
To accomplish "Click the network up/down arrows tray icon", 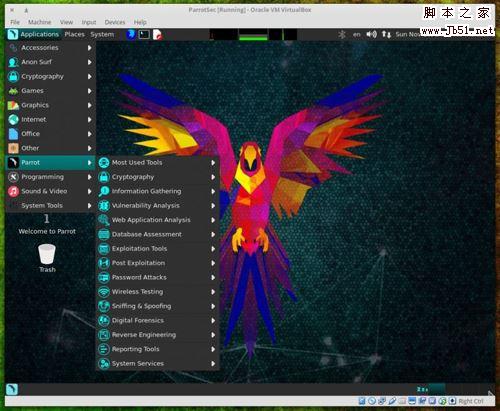I will point(386,34).
